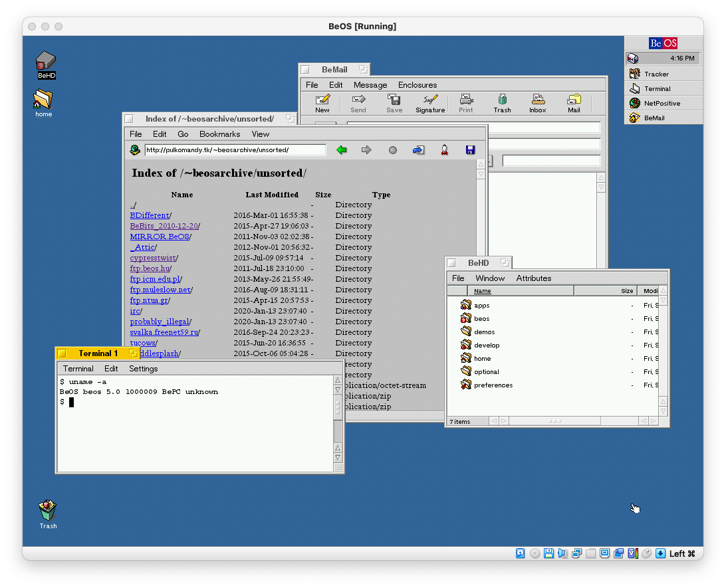
Task: Open the probably_illegal directory link
Action: pyautogui.click(x=160, y=322)
